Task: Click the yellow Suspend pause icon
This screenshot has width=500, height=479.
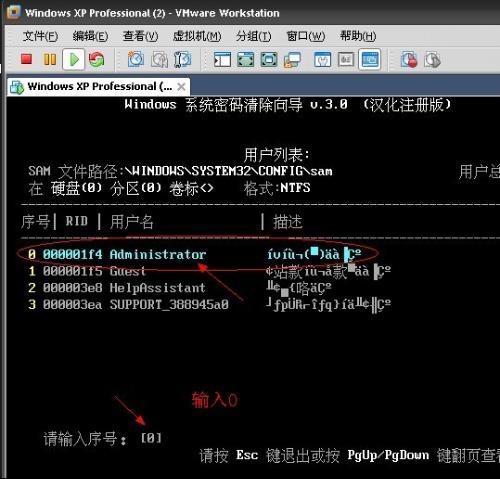Action: pyautogui.click(x=50, y=60)
